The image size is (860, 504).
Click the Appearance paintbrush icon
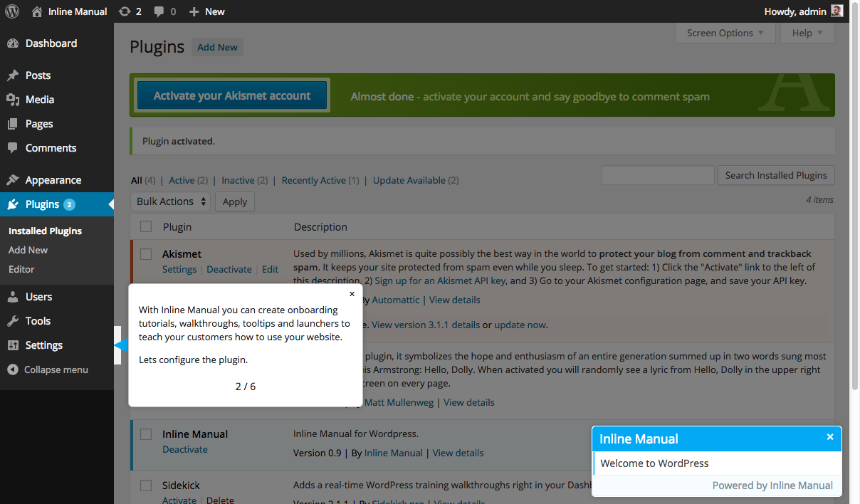pos(13,180)
